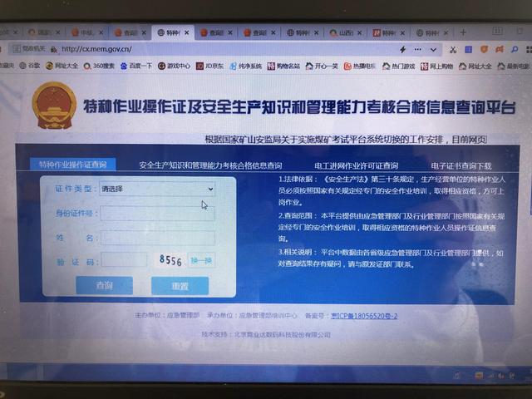
Task: Click the site info icon beside the URL
Action: point(53,50)
